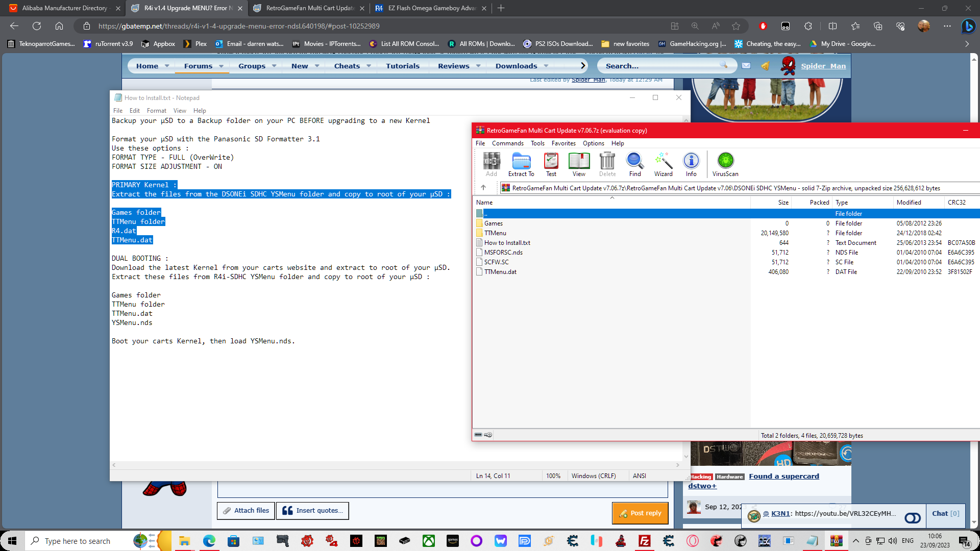Show more forum navigation items
The width and height of the screenshot is (980, 551).
583,66
